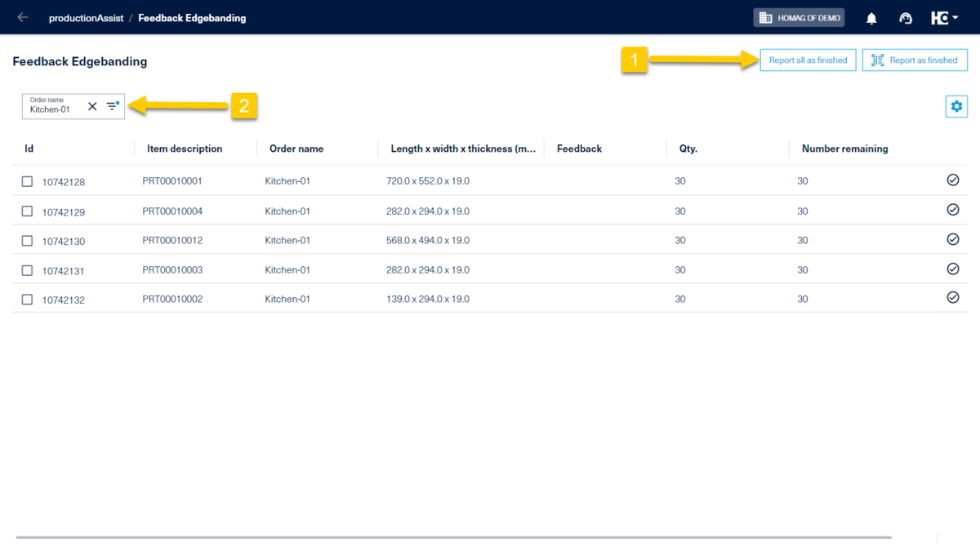This screenshot has height=551, width=980.
Task: Click the completion check icon on row 10742129
Action: [x=952, y=209]
